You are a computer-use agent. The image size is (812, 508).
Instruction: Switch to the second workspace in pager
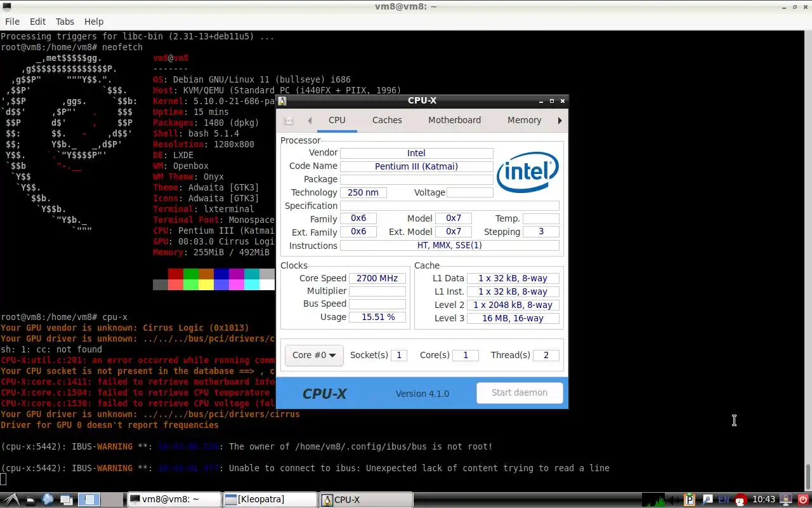pos(112,500)
